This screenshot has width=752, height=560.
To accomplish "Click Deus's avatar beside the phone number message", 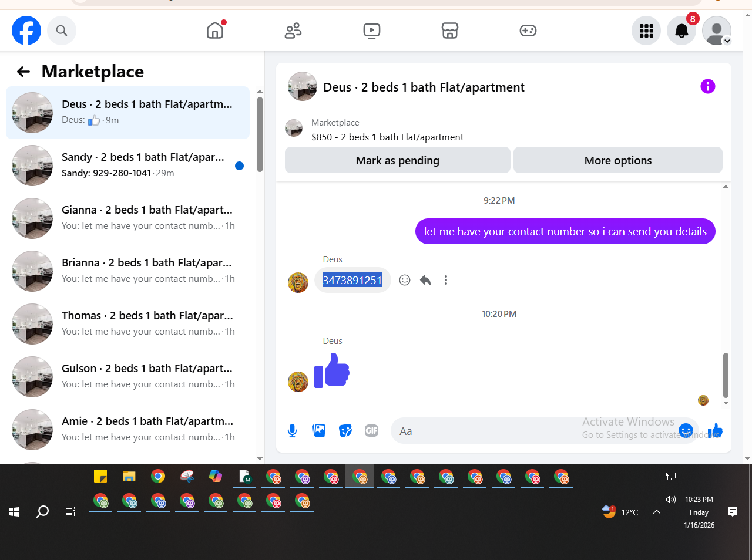I will [x=298, y=282].
